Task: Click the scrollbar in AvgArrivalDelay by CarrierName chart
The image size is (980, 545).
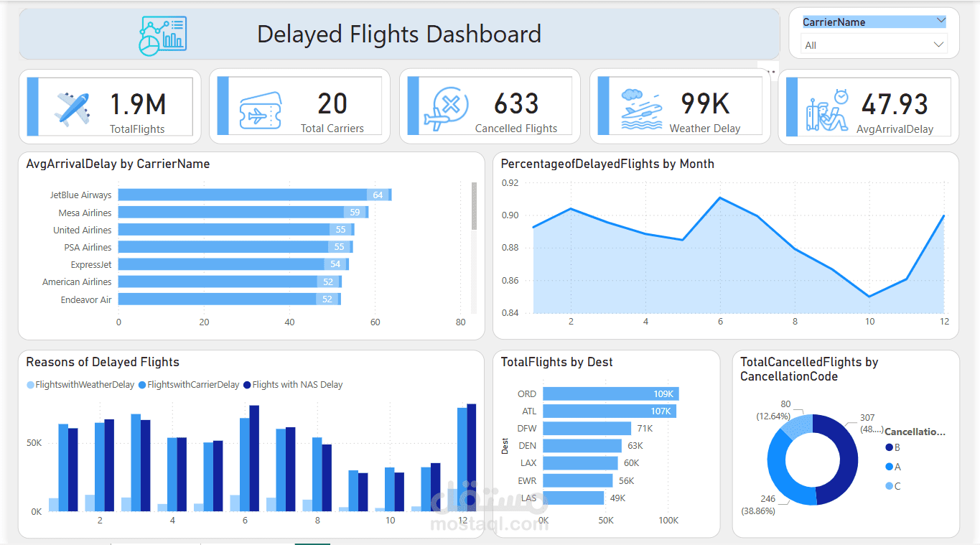Action: [474, 206]
